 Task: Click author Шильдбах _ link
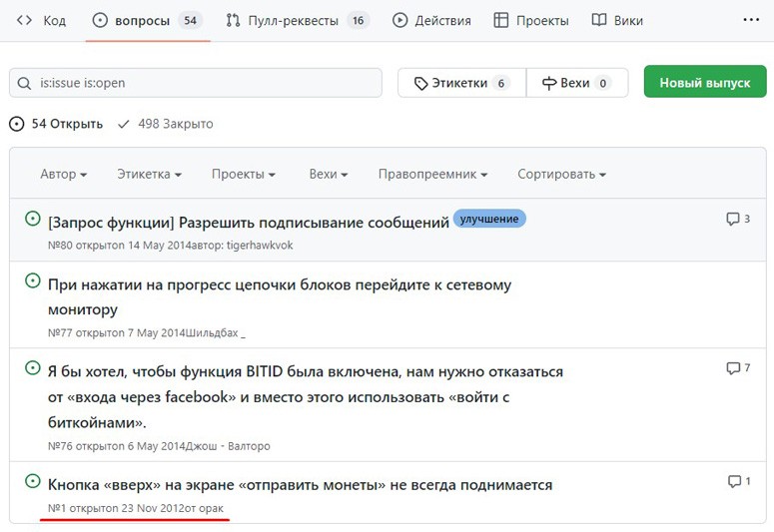(216, 332)
